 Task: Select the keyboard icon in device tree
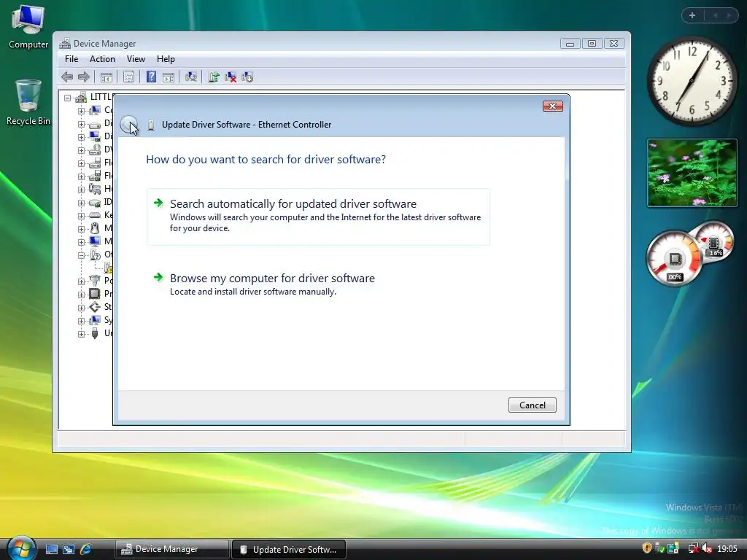click(95, 215)
